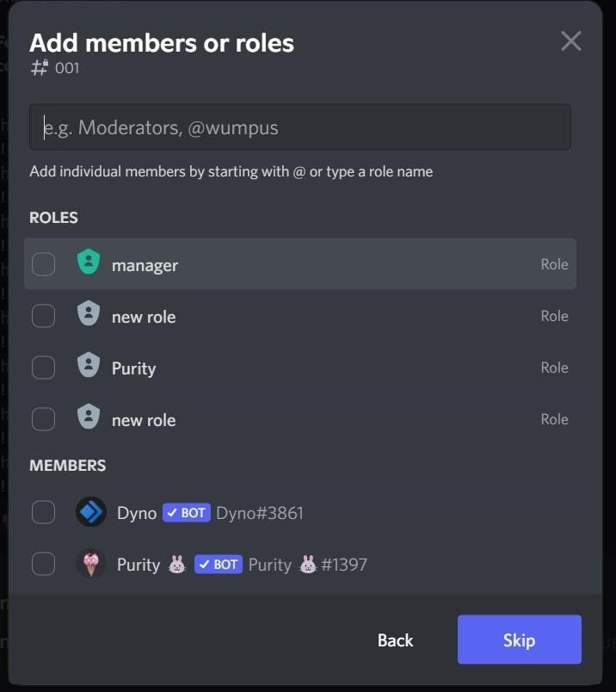Viewport: 616px width, 692px height.
Task: Click the private channel hash icon beside 001
Action: [x=40, y=67]
